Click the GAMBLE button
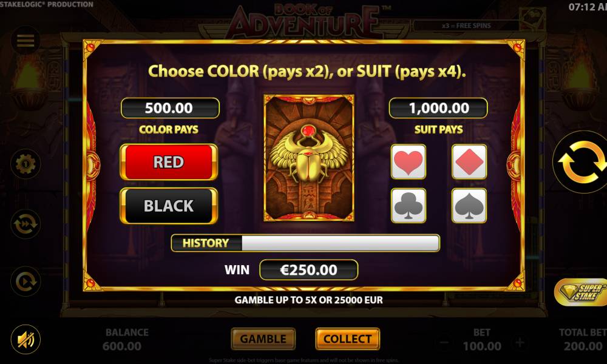Viewport: 607px width, 364px height. click(x=263, y=339)
